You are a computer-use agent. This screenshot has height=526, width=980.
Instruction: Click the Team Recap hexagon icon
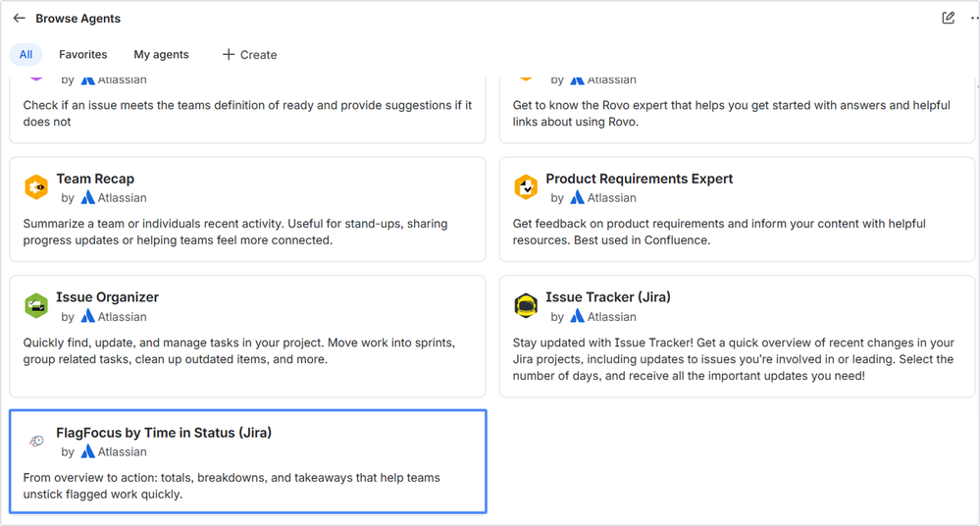(36, 187)
